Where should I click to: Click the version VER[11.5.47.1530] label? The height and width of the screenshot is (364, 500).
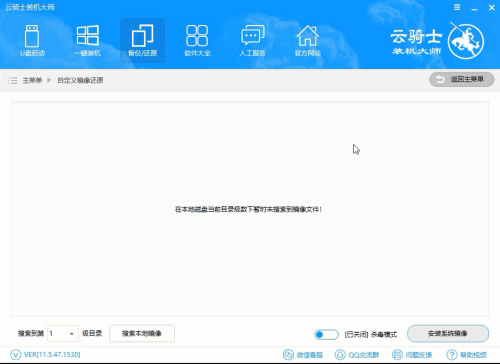52,355
